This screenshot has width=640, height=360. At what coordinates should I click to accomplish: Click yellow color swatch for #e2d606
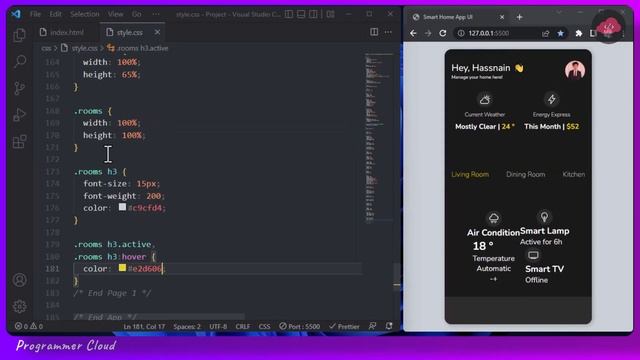coord(122,268)
